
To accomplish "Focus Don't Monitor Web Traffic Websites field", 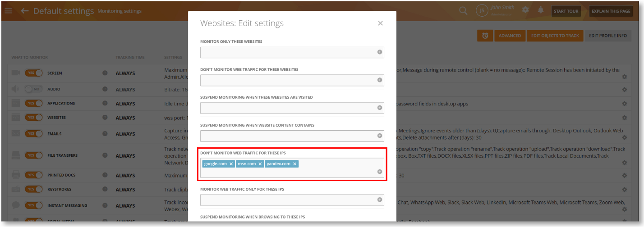I will click(x=292, y=80).
